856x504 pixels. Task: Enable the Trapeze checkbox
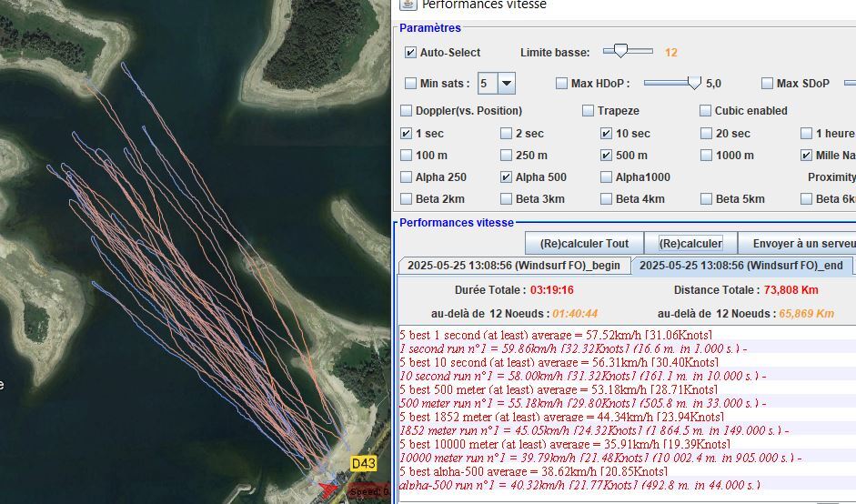(x=588, y=110)
